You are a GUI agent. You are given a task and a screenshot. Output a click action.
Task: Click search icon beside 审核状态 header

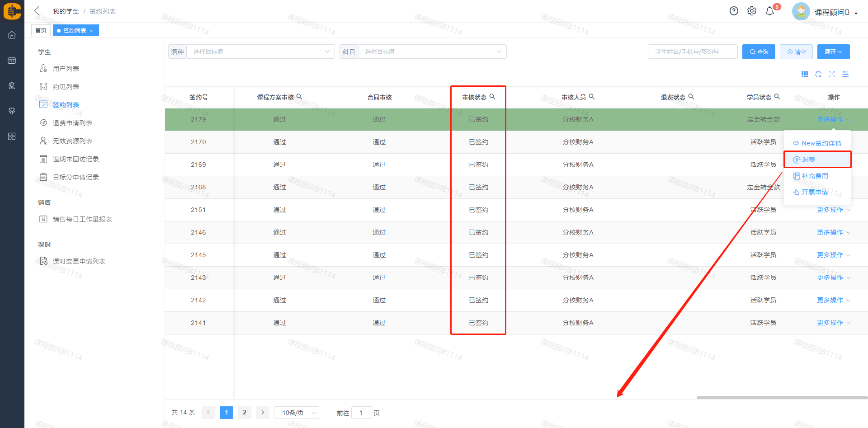(x=492, y=97)
